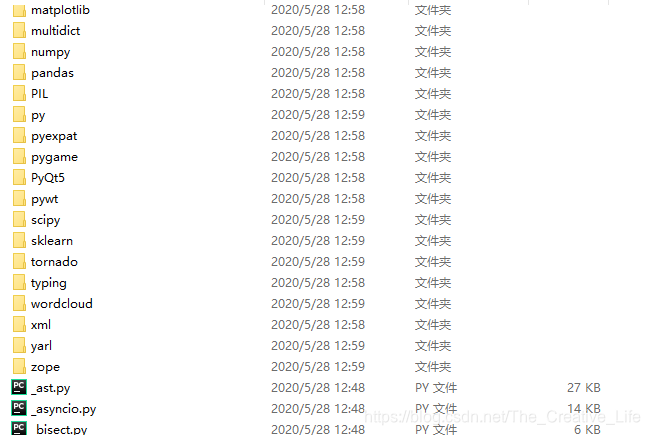The width and height of the screenshot is (650, 435).
Task: Select the PyCharm icon for _ast.py
Action: point(19,387)
